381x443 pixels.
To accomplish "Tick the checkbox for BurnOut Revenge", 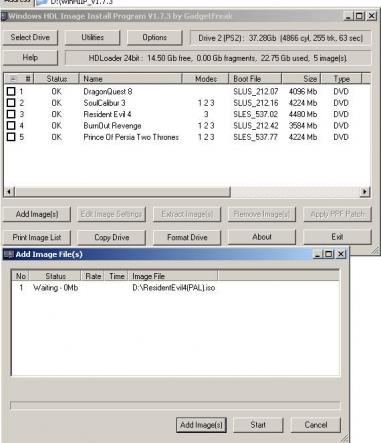I will 11,126.
